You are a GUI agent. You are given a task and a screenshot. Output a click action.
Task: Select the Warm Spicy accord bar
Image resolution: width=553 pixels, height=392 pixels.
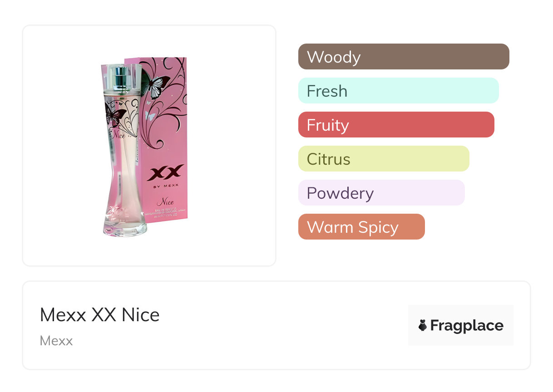tap(361, 227)
